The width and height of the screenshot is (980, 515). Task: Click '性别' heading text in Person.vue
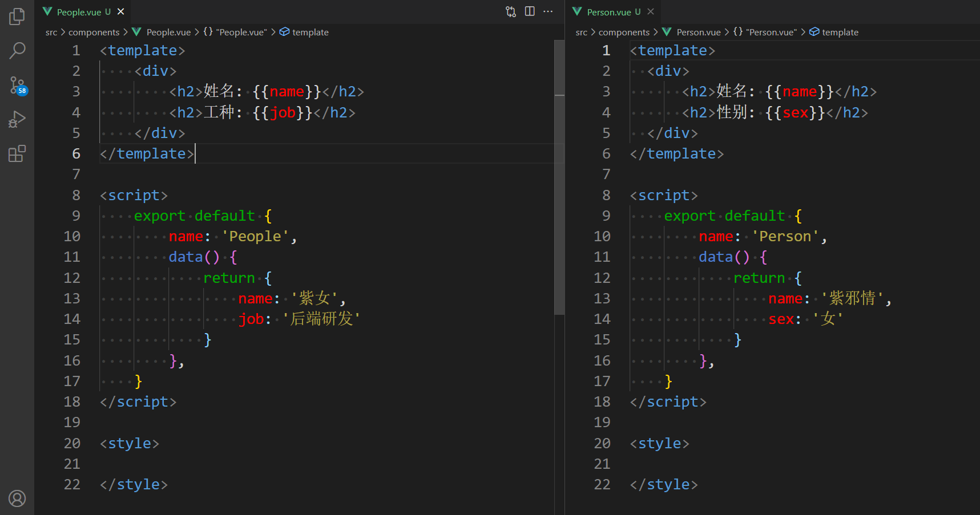(x=732, y=113)
